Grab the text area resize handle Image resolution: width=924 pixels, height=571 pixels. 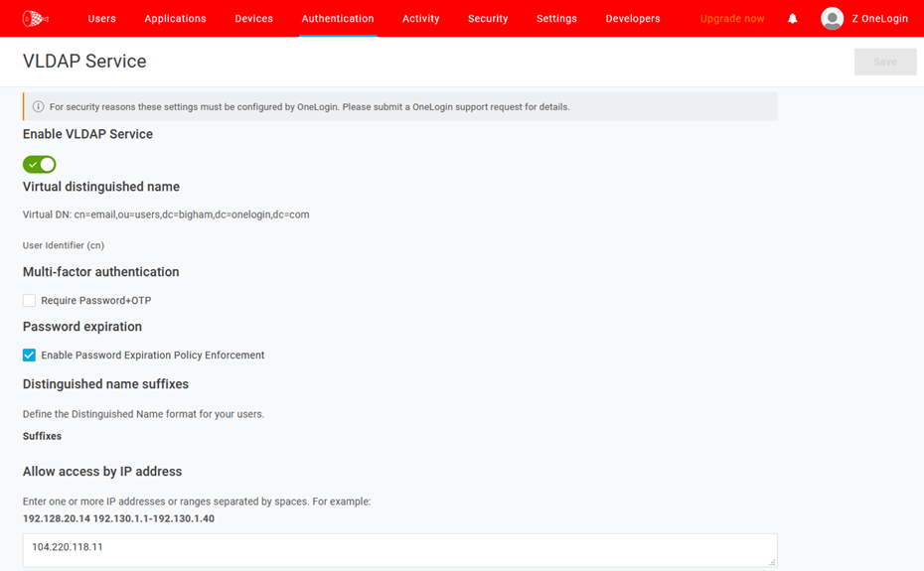tap(772, 563)
